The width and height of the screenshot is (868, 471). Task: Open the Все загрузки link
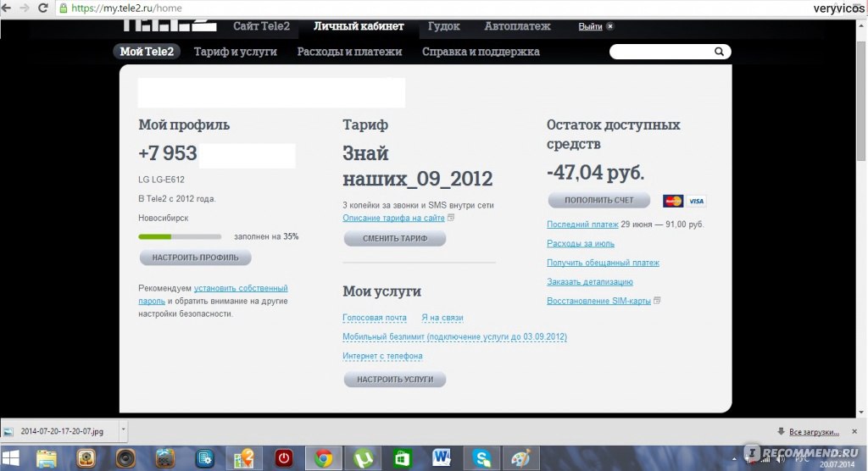[814, 432]
